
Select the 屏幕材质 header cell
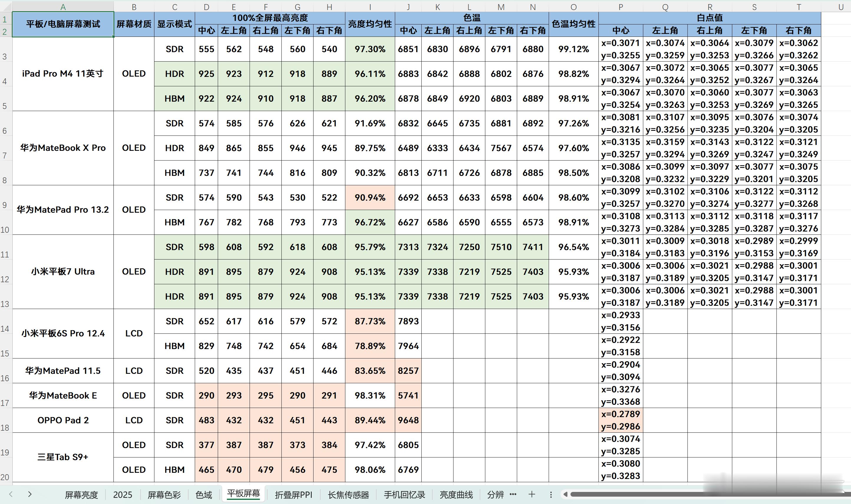click(x=134, y=24)
